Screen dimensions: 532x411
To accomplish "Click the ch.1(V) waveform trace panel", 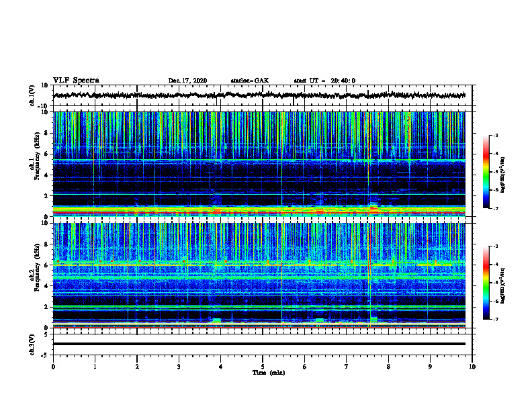I will 263,95.
